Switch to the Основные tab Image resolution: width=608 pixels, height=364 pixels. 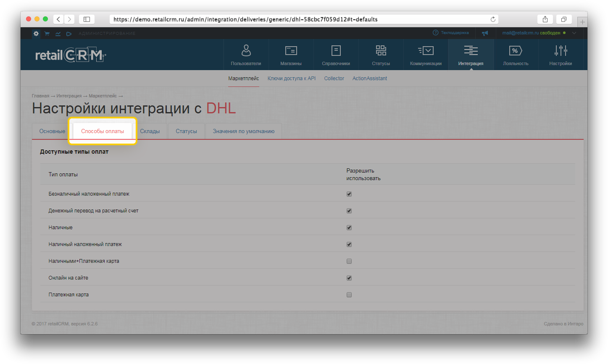tap(52, 131)
